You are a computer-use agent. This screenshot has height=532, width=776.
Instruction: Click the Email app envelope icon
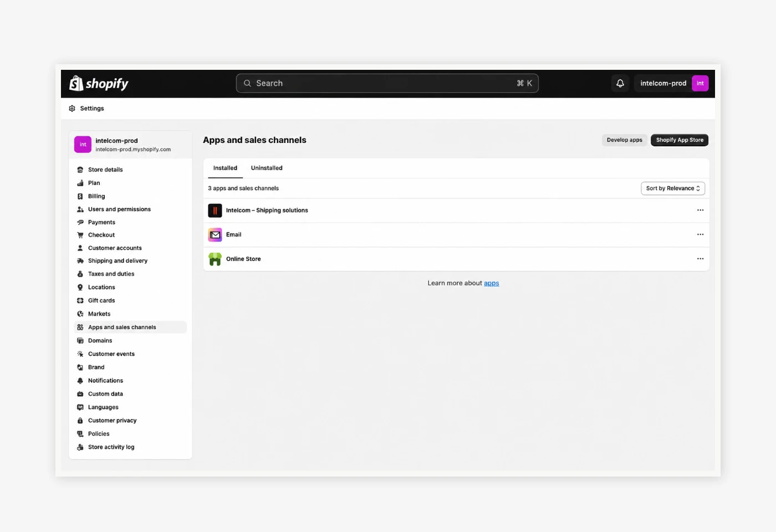[215, 235]
